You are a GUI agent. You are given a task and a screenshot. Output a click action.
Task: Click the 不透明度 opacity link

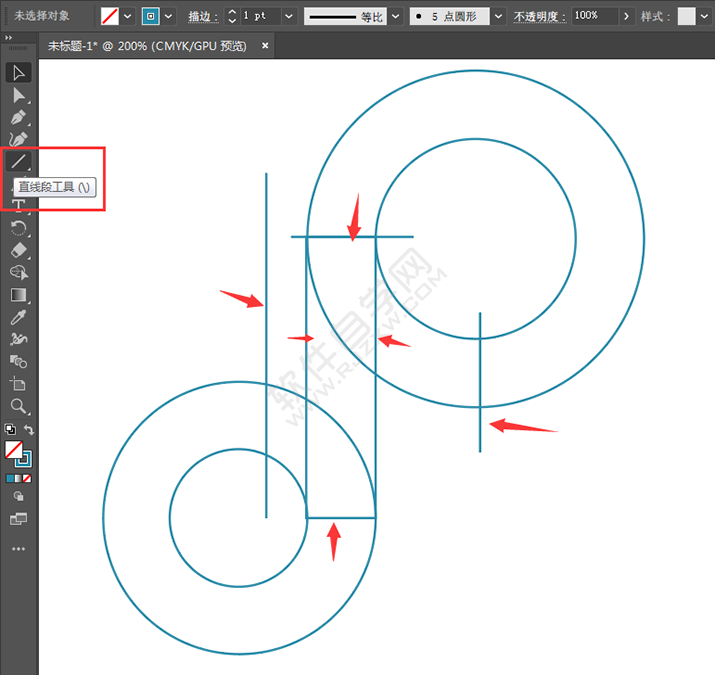click(540, 17)
